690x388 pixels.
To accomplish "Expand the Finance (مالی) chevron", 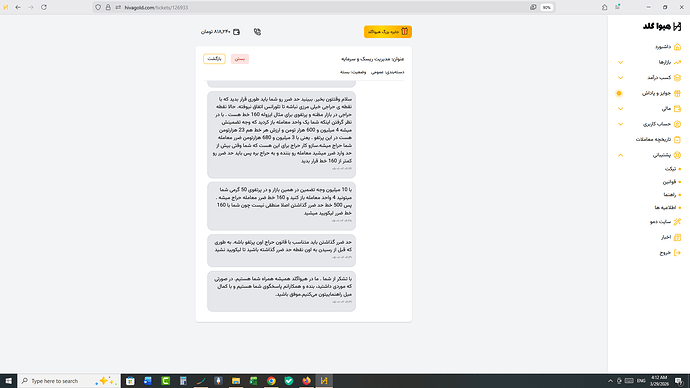I will pyautogui.click(x=620, y=109).
